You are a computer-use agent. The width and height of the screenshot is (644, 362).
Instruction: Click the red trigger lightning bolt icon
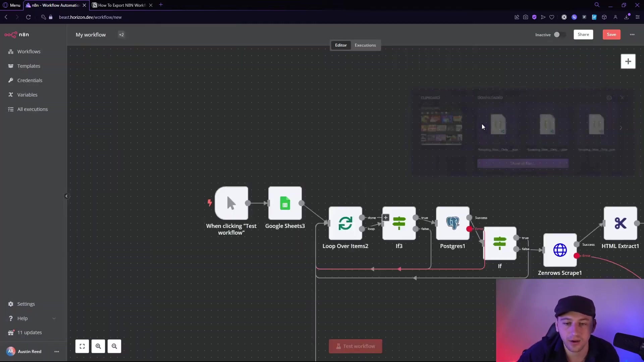pos(210,203)
